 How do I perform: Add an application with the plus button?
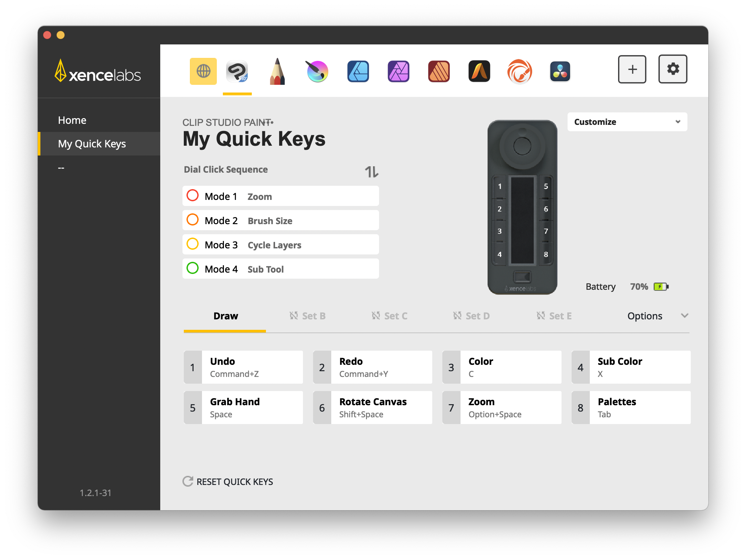(x=632, y=69)
